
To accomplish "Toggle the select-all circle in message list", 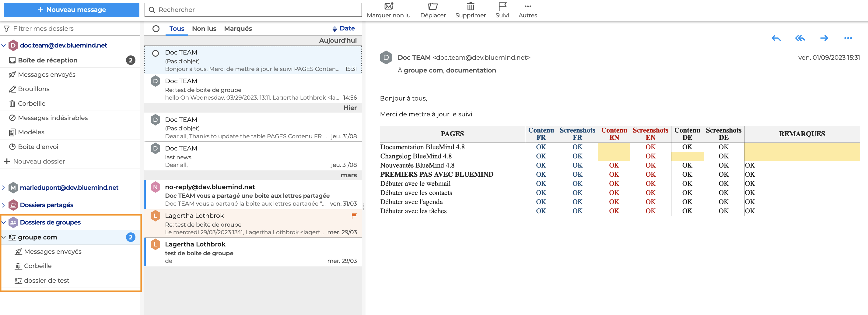I will [x=156, y=29].
